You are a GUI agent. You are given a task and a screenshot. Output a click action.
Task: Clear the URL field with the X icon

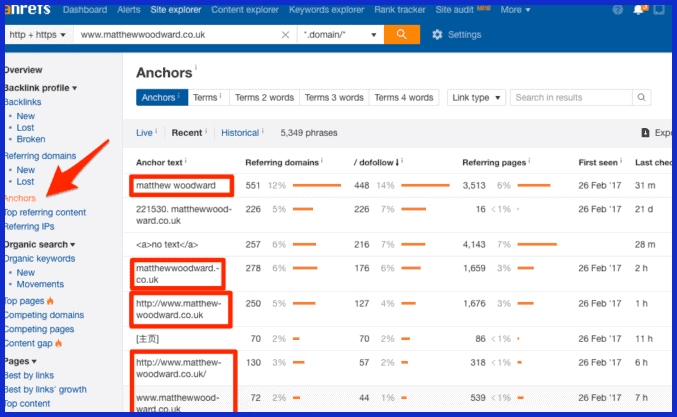click(285, 35)
